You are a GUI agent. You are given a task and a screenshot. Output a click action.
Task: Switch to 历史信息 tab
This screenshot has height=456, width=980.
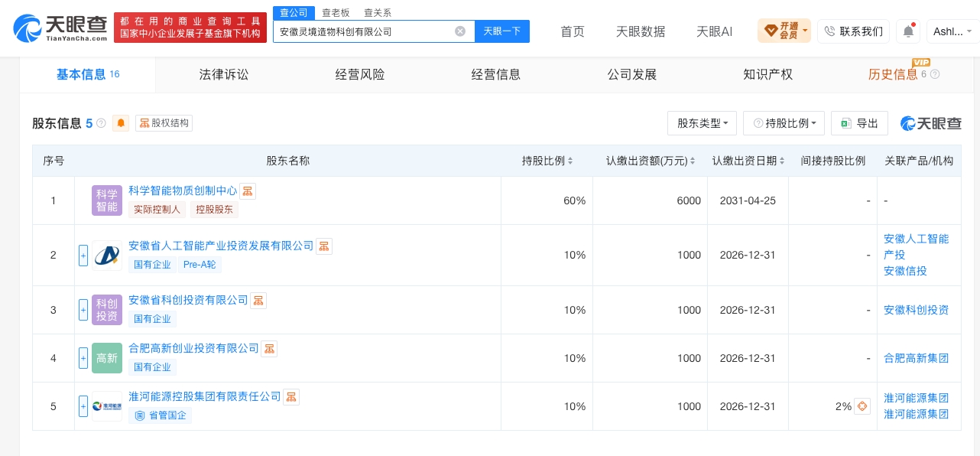click(x=893, y=75)
